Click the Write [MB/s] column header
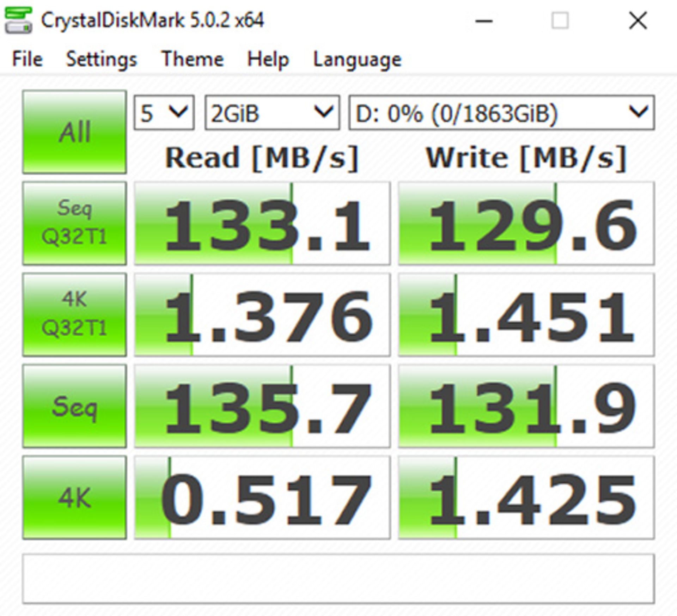This screenshot has width=677, height=616. (526, 158)
